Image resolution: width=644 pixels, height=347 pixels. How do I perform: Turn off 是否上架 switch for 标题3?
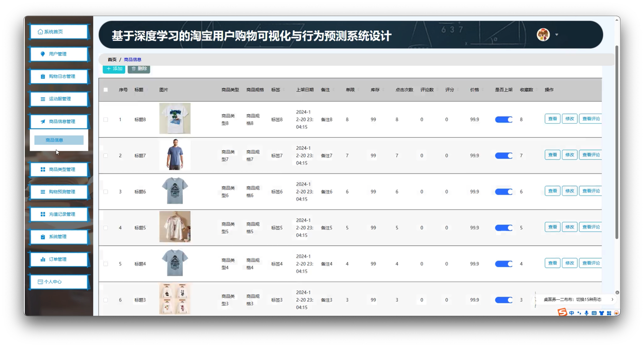[x=504, y=300]
